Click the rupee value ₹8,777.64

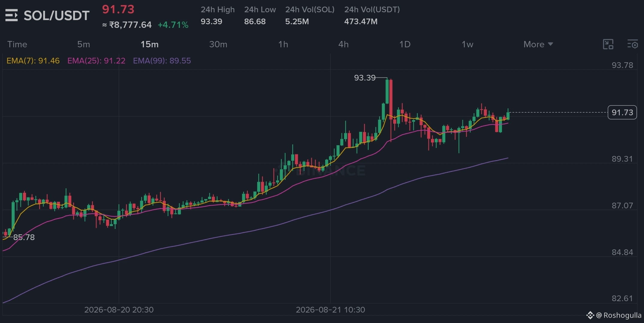(130, 25)
